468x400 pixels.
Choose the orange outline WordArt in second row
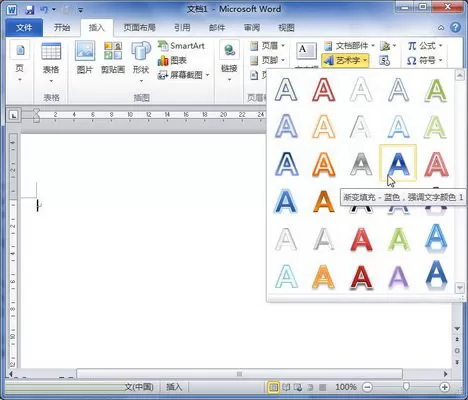click(x=324, y=126)
